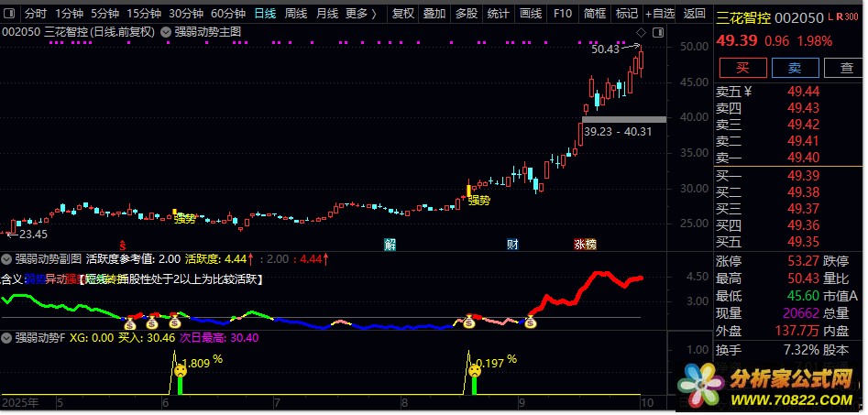Click the R marker beside 002050
This screenshot has width=868, height=415.
coord(840,17)
